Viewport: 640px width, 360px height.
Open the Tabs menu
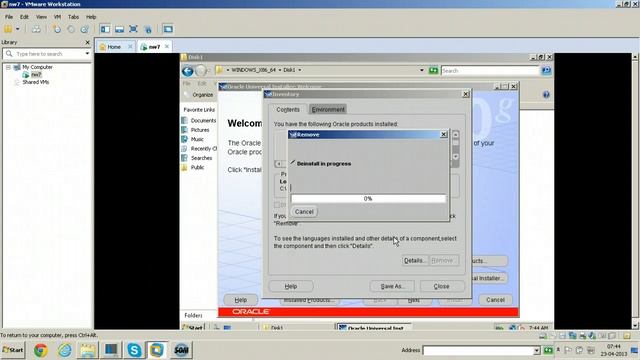(x=73, y=17)
